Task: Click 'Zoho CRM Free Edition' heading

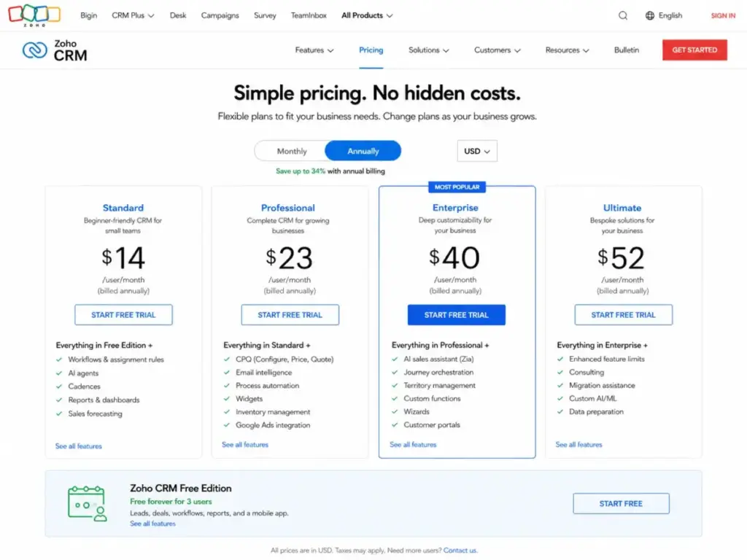Action: [181, 488]
